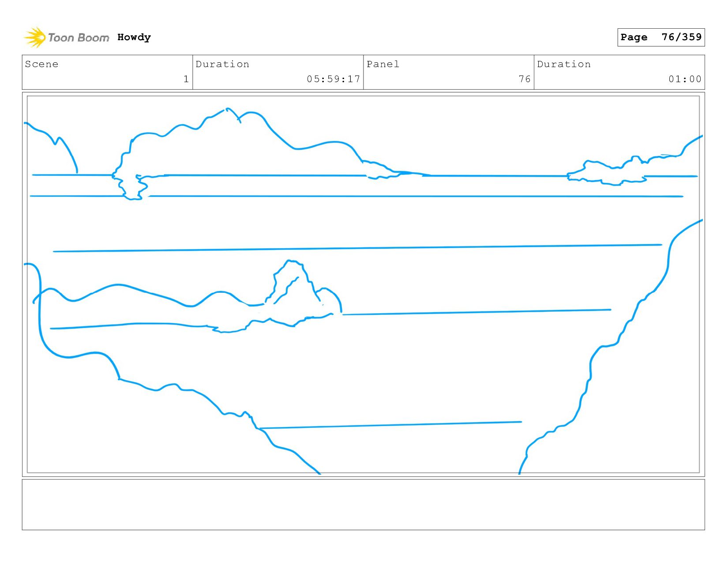Select the scene number '1' value
728x563 pixels.
click(x=186, y=79)
